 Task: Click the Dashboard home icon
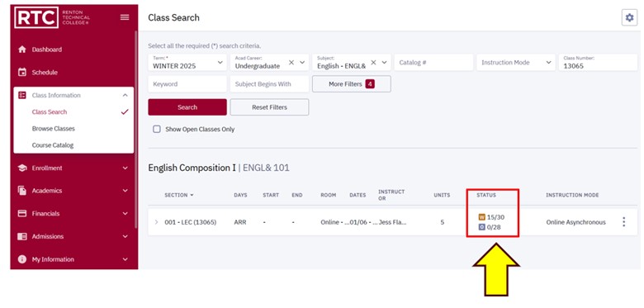(22, 50)
